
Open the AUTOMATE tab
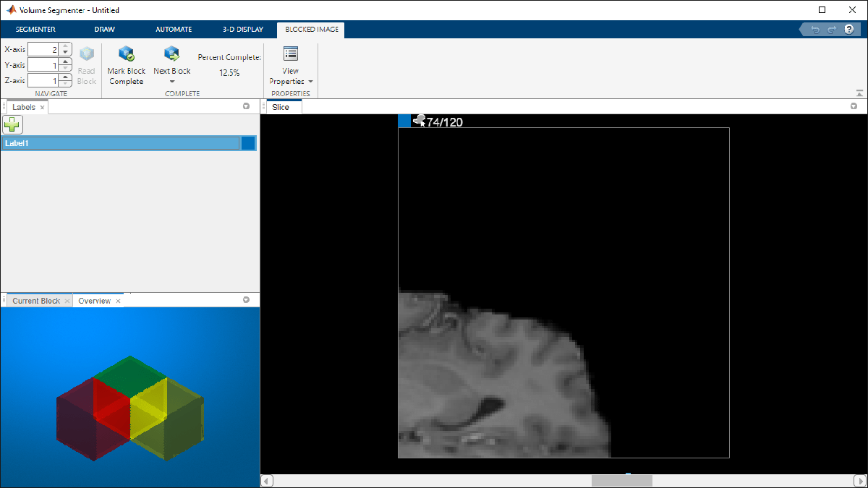point(174,30)
